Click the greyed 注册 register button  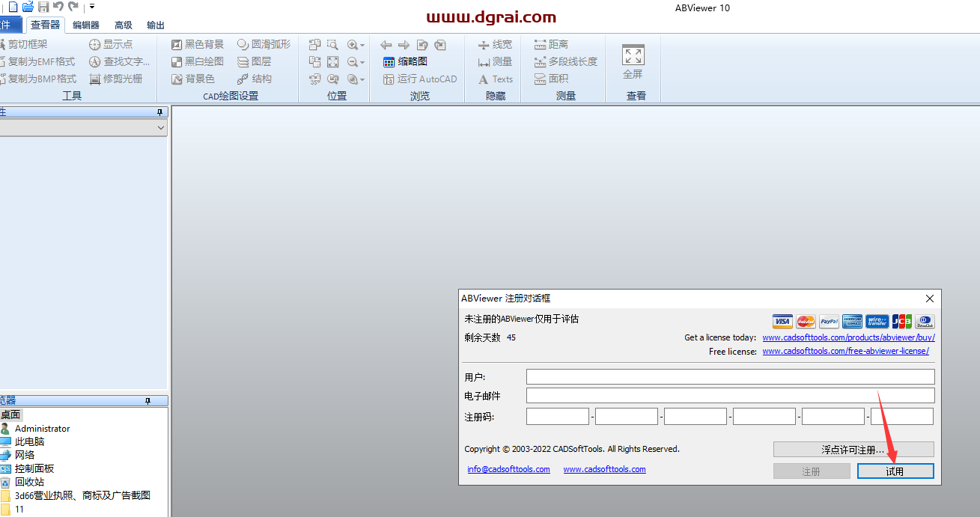pos(812,471)
